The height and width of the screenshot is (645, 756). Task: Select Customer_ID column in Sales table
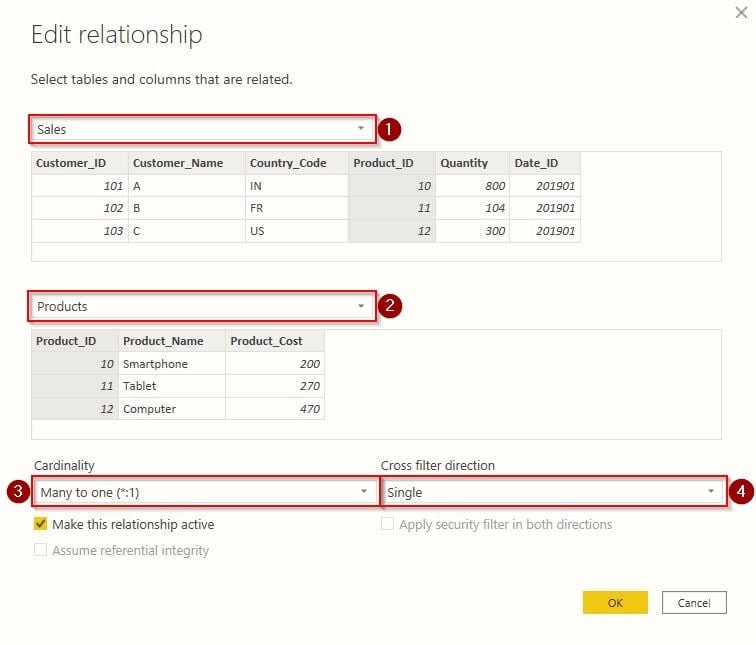80,163
